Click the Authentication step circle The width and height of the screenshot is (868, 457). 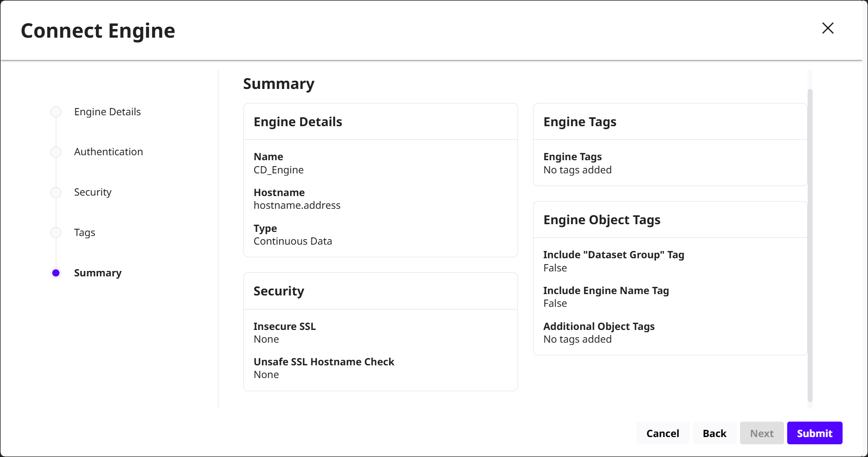pos(56,152)
